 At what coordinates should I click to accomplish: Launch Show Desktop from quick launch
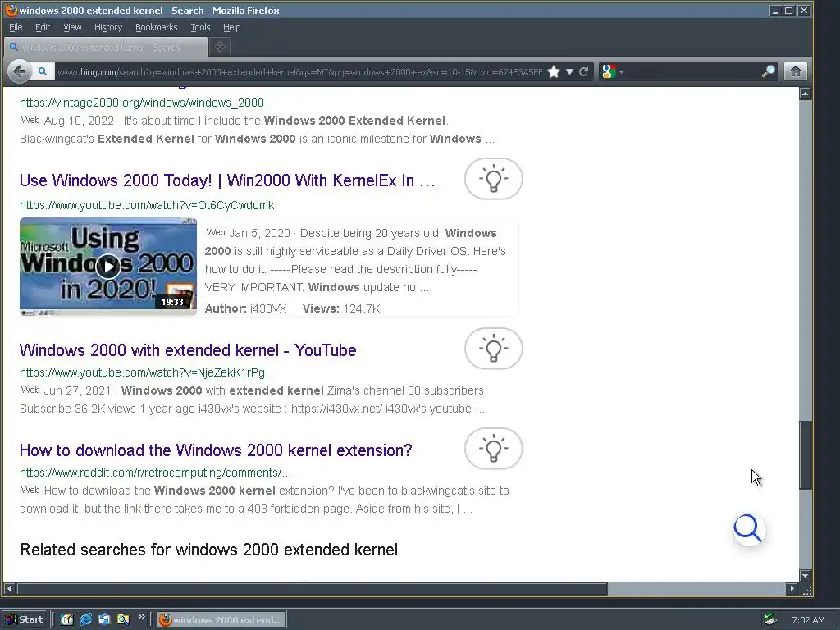click(66, 620)
